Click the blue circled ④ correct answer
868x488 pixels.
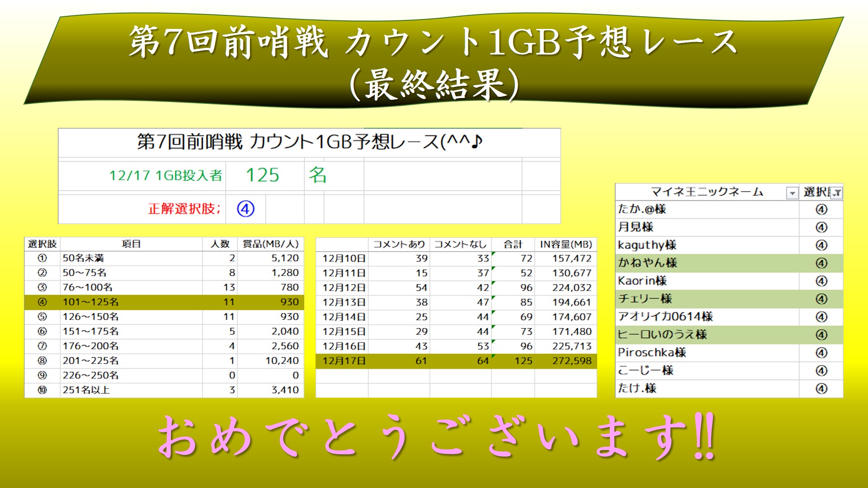[245, 209]
